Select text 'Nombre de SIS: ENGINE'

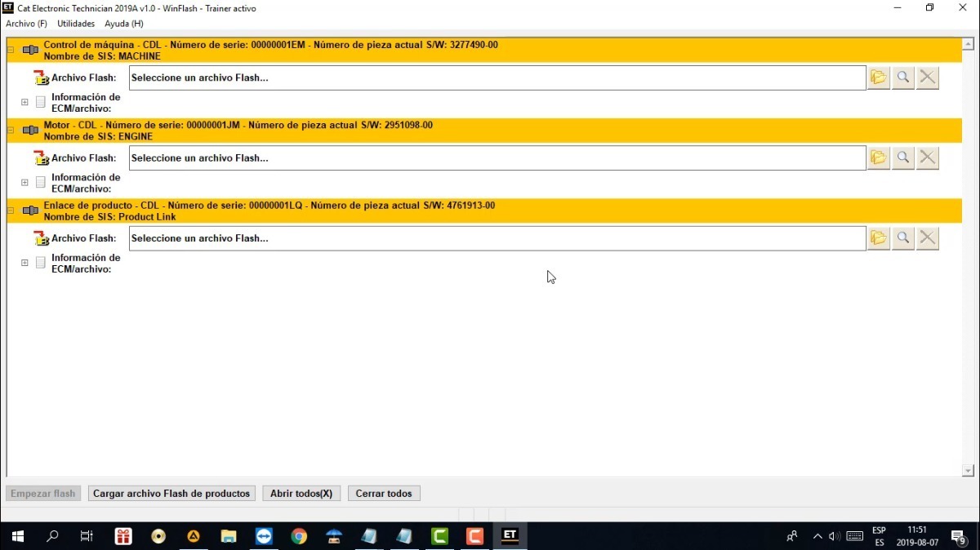point(98,136)
